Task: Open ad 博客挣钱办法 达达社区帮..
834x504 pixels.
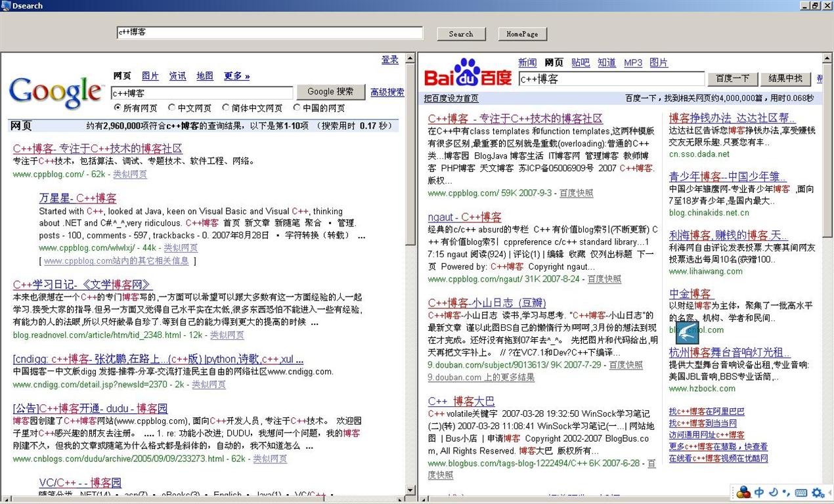Action: pos(732,118)
